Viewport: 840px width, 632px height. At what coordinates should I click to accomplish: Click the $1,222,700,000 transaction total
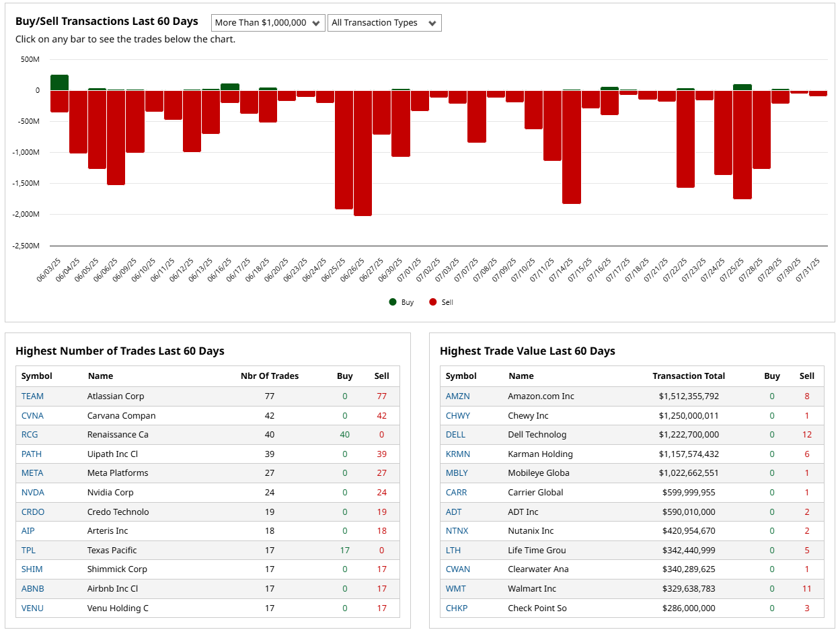tap(689, 435)
